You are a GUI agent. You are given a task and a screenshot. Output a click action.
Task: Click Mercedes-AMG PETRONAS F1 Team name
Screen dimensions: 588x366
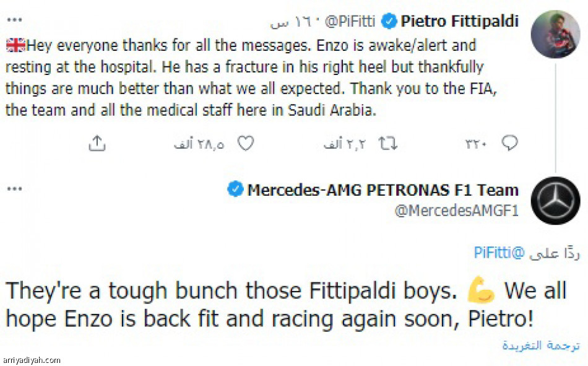pos(383,190)
